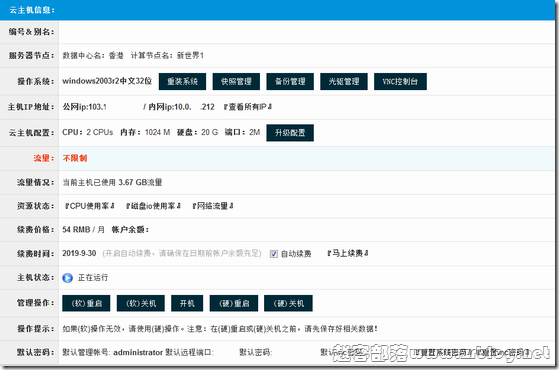Click the 云主机配置 row label
Screen dimensions: 559x370
[x=31, y=133]
